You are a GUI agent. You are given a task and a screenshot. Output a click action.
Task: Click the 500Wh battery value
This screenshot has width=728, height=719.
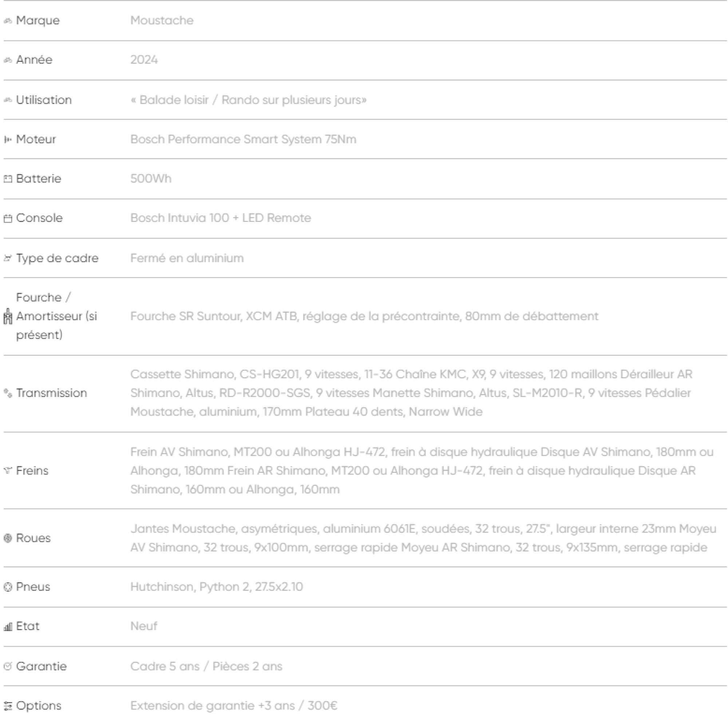151,178
